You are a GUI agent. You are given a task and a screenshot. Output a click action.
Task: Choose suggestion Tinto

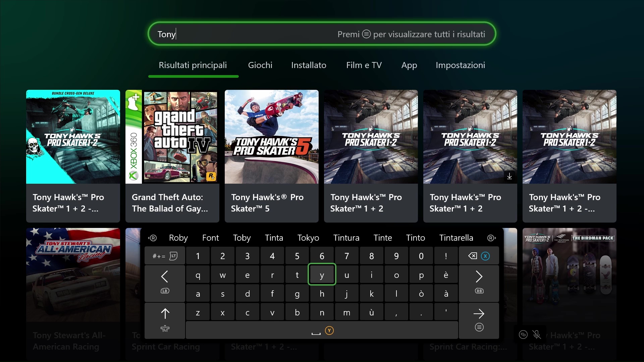coord(416,238)
